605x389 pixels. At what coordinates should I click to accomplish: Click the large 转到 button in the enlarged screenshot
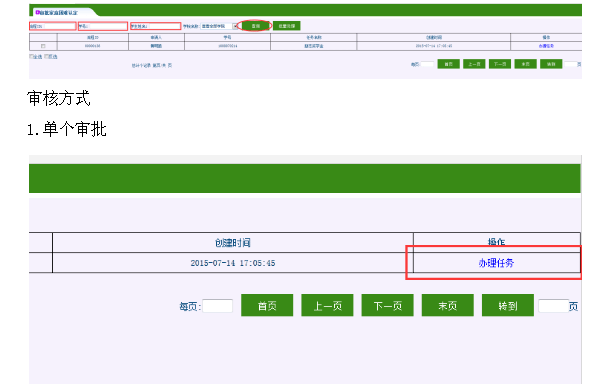(x=508, y=305)
